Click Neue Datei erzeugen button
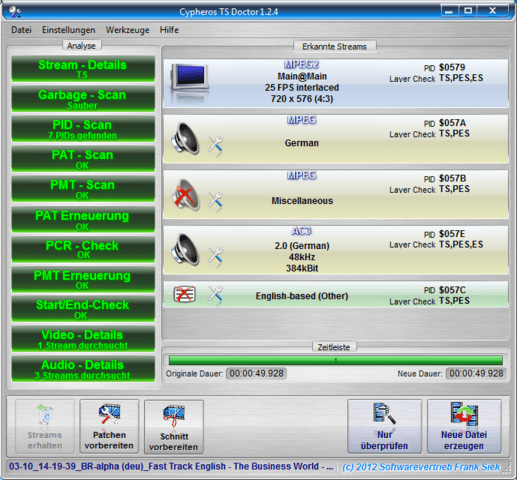The image size is (517, 480). coord(464,427)
